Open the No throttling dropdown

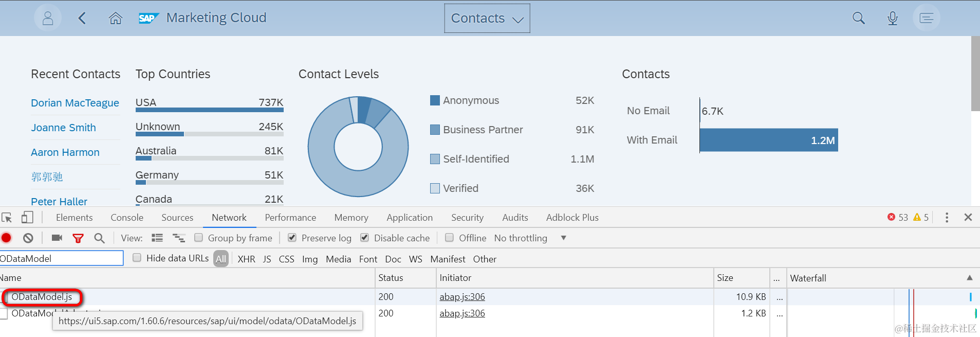[x=530, y=238]
